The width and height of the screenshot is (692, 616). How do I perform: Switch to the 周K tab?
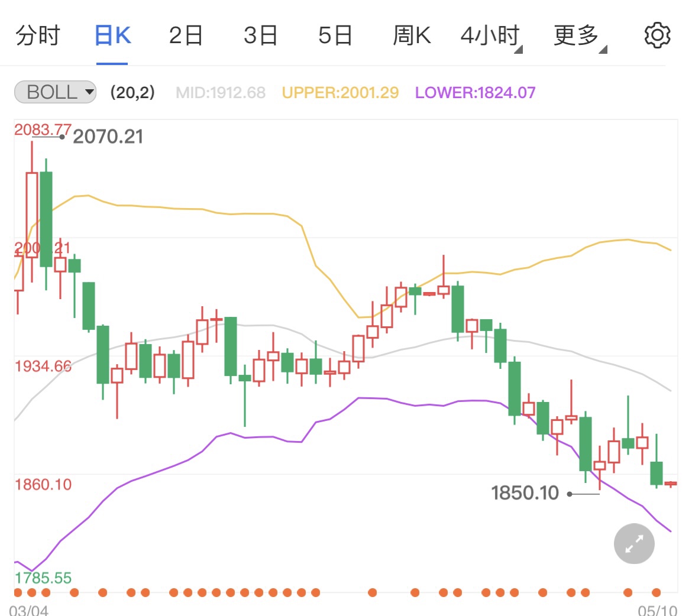point(412,35)
